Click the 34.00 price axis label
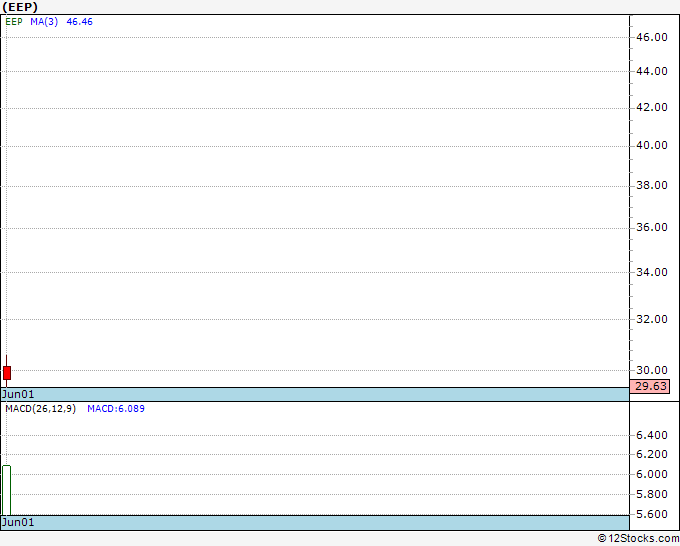 click(652, 272)
